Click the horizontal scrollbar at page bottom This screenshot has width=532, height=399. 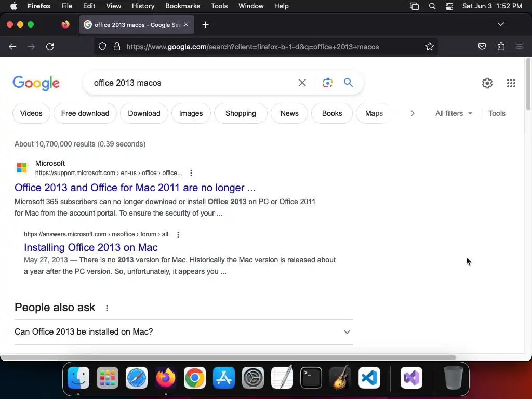click(228, 357)
